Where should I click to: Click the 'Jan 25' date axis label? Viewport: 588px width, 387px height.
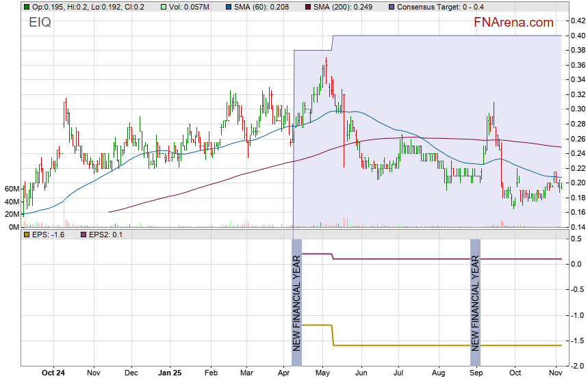[x=169, y=373]
